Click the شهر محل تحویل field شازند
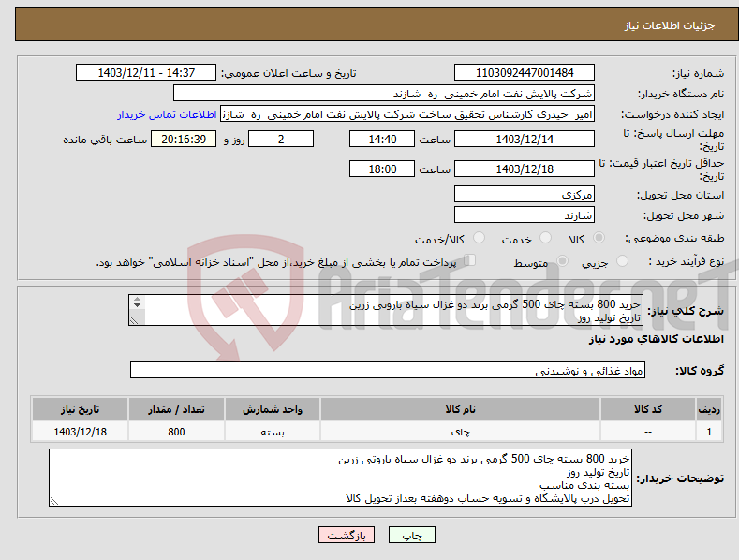The height and width of the screenshot is (560, 739). click(525, 214)
